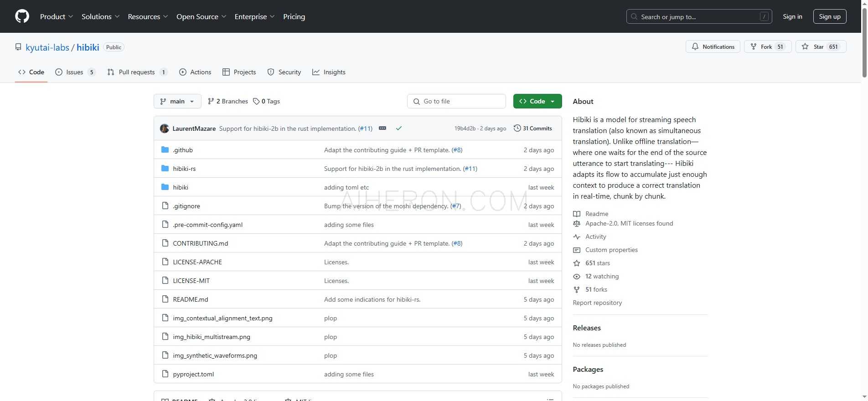
Task: Click the green commit status checkmark
Action: coord(399,129)
